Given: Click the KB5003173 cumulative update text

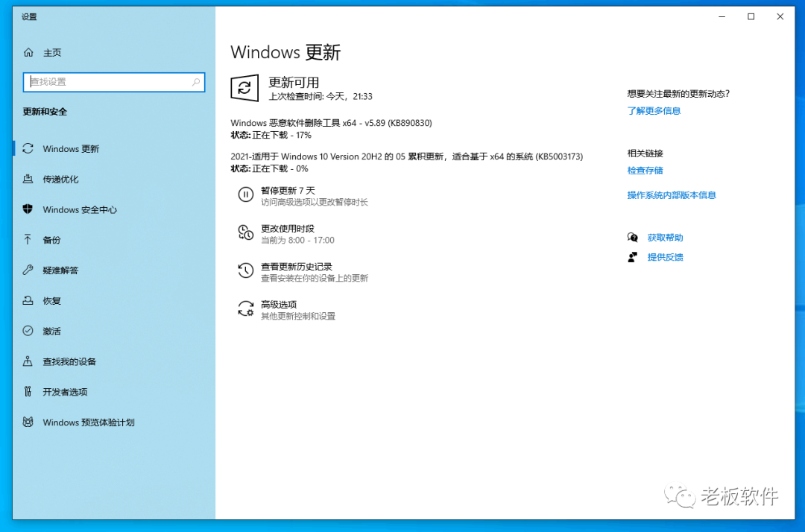Looking at the screenshot, I should tap(407, 156).
